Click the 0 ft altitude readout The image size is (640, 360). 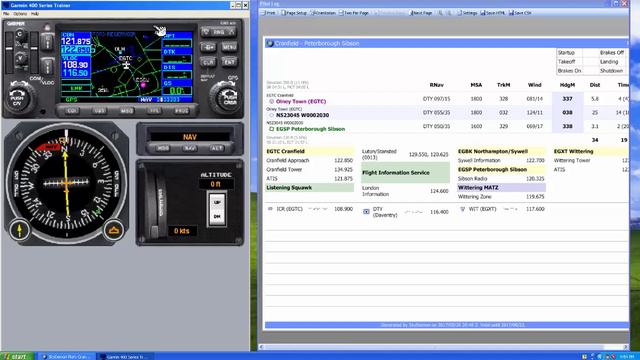click(x=216, y=184)
